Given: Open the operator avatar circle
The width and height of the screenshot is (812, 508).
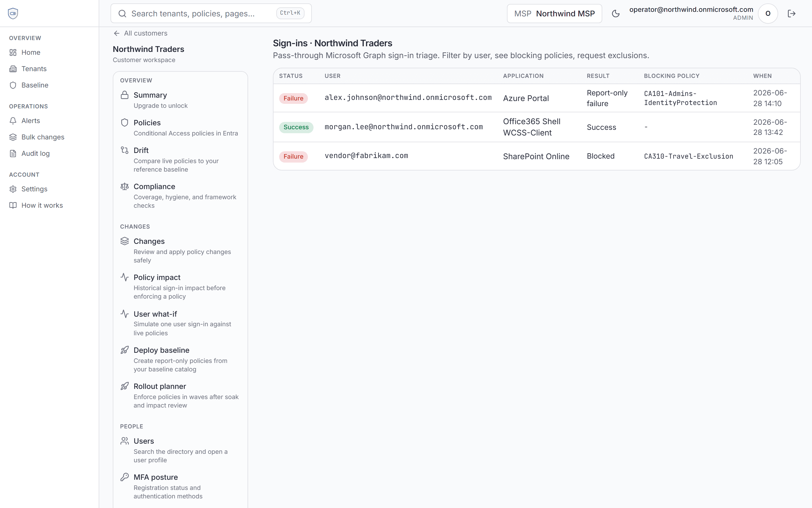Looking at the screenshot, I should click(x=768, y=14).
